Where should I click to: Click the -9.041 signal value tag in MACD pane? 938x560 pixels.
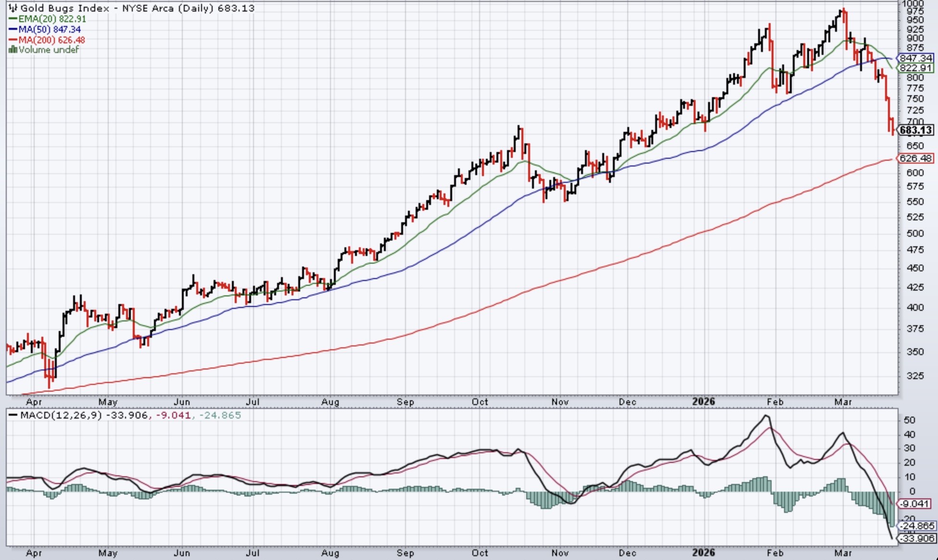coord(915,504)
